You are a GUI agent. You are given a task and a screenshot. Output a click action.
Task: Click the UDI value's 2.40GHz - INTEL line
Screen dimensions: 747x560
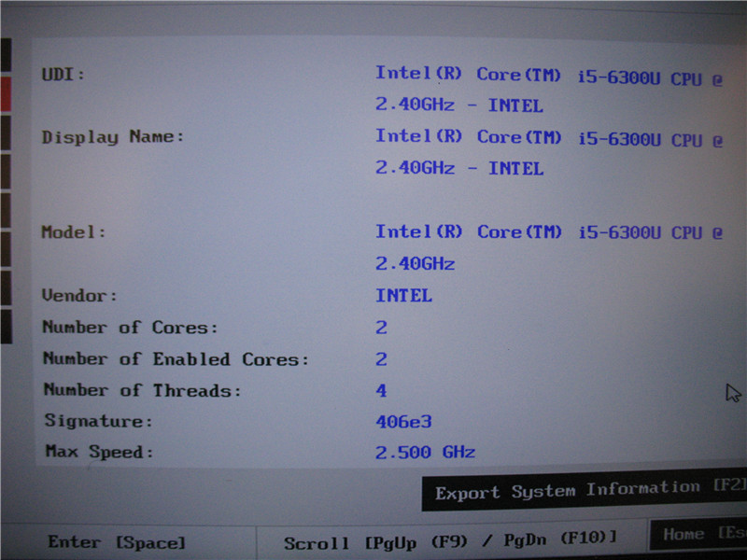pos(458,105)
